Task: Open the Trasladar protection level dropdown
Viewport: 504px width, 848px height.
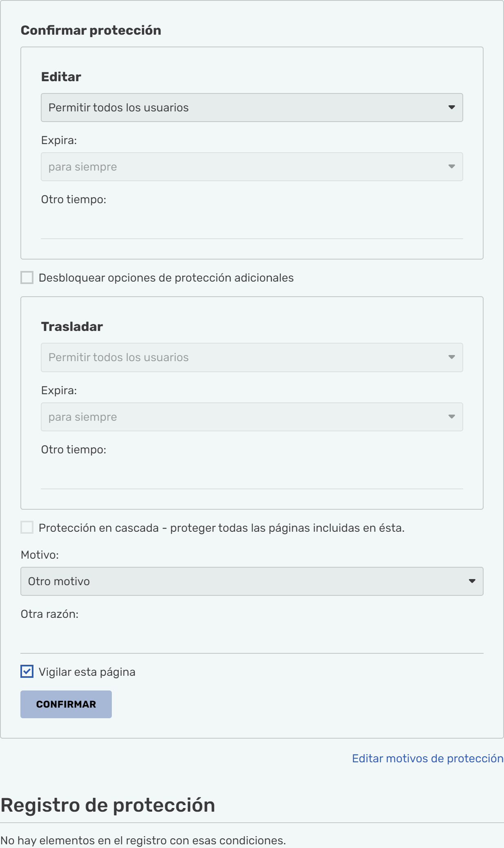Action: 252,357
